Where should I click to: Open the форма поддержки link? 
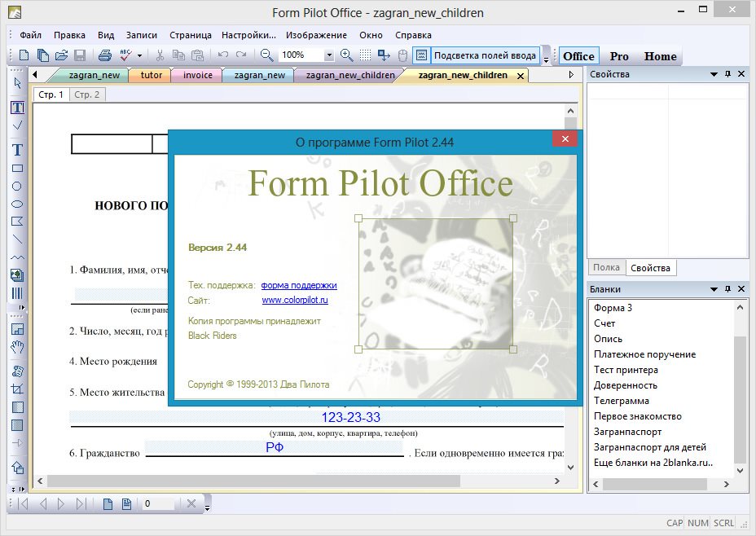click(299, 285)
